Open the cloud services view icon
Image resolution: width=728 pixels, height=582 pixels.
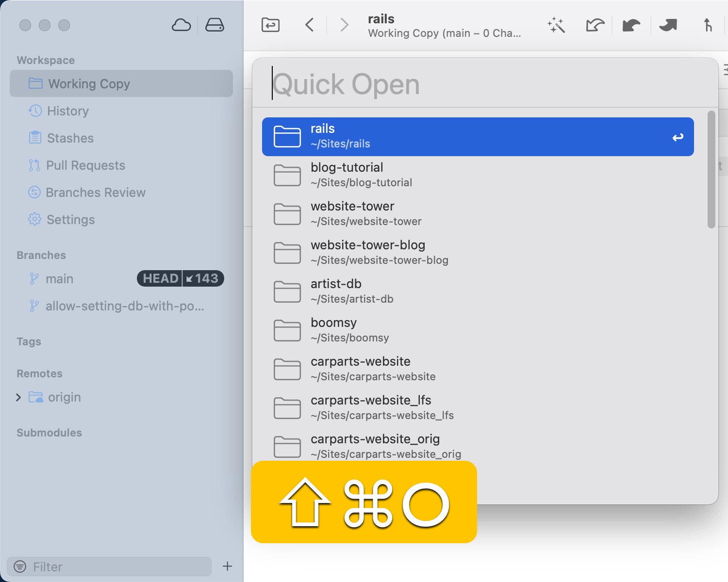[x=181, y=25]
